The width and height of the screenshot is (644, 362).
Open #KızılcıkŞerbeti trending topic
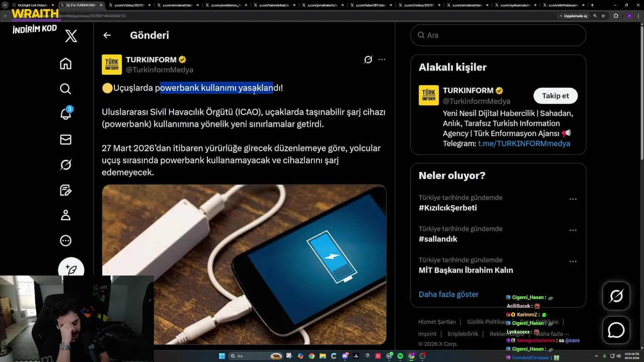click(448, 208)
